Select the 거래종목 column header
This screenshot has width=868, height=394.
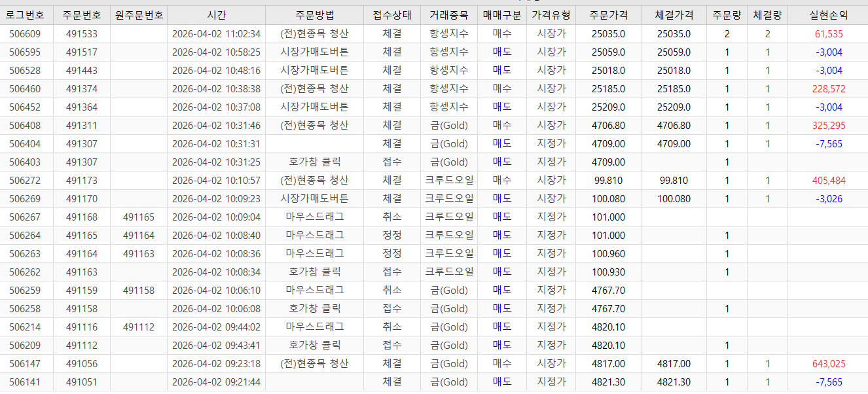(x=449, y=15)
